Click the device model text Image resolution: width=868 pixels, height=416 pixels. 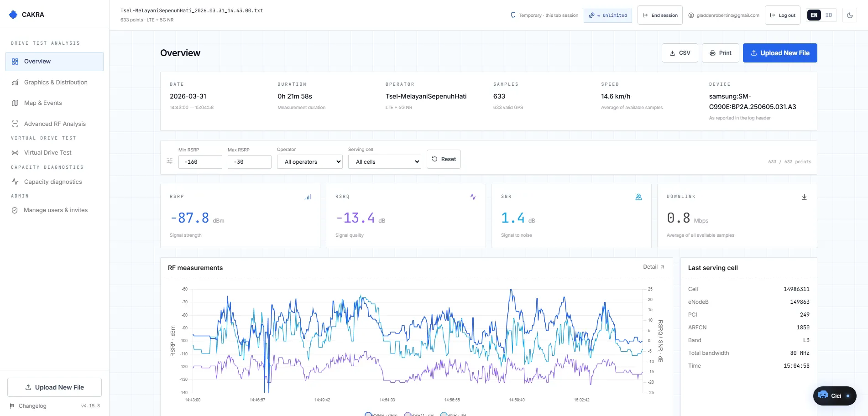[x=753, y=102]
